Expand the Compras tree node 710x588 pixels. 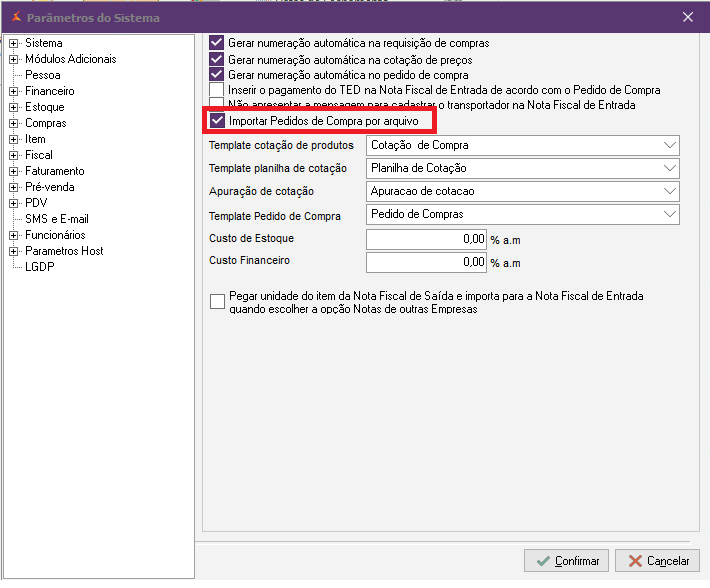pyautogui.click(x=14, y=123)
